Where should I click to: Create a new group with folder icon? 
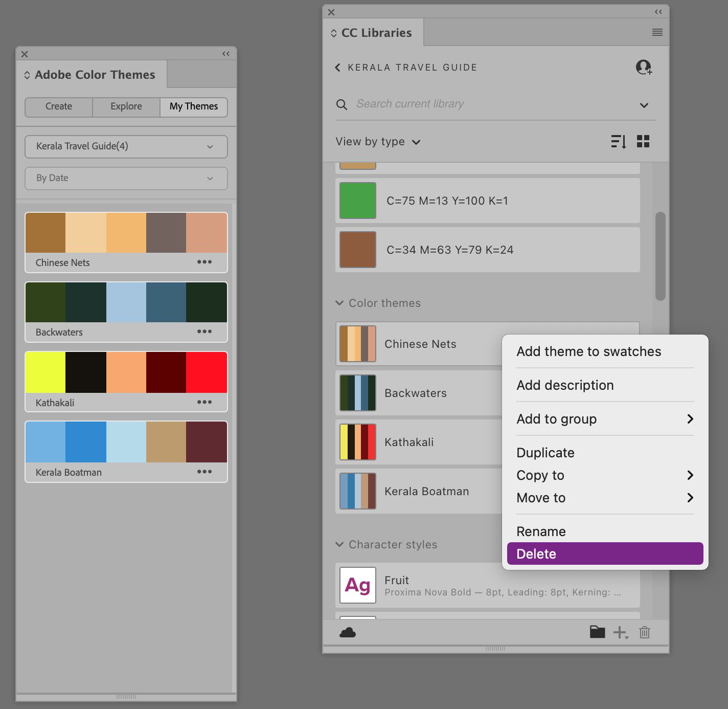pos(597,632)
